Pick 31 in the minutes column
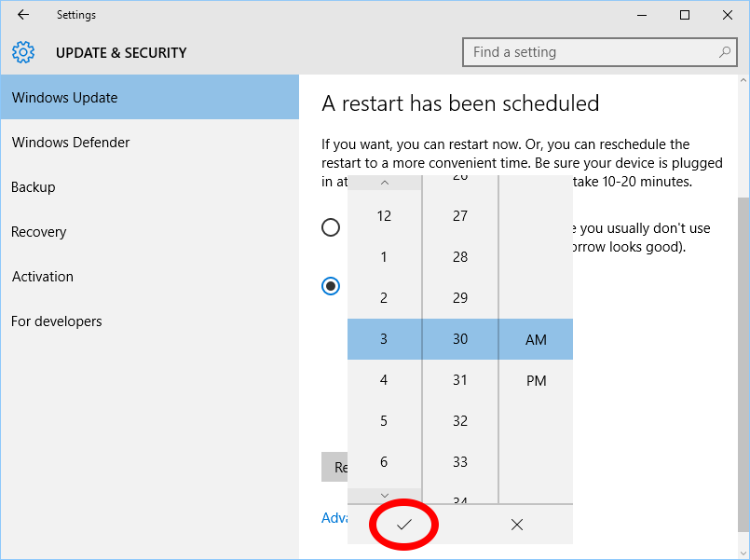The image size is (750, 560). [x=460, y=380]
